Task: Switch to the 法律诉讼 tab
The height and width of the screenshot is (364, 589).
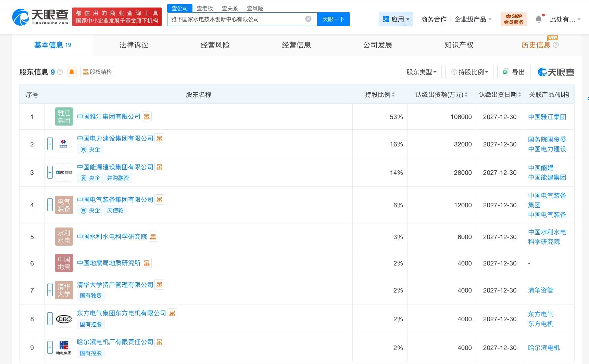Action: coord(134,45)
